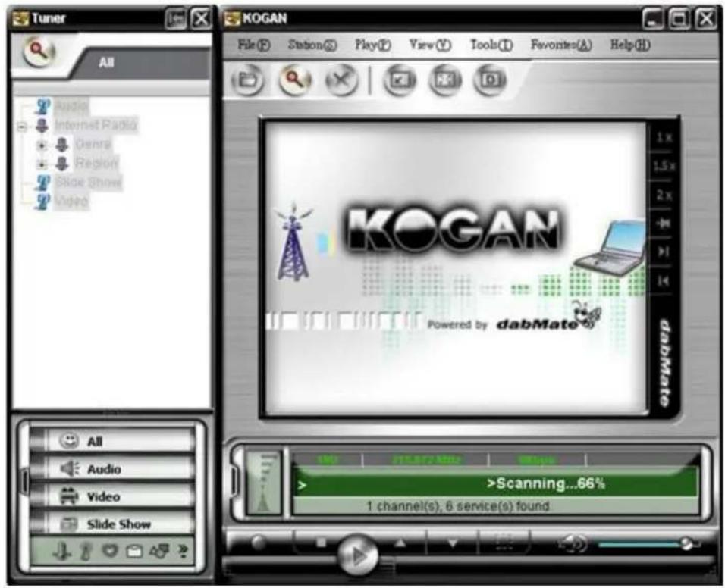Click the open folder toolbar icon
This screenshot has height=588, width=725.
[248, 80]
